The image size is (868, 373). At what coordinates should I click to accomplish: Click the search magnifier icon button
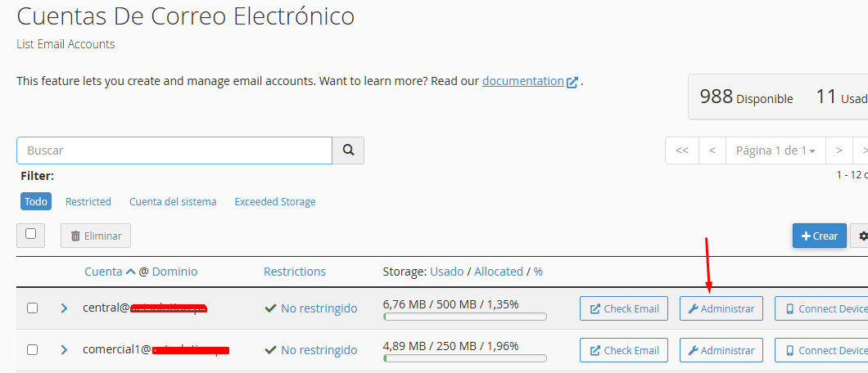(348, 151)
